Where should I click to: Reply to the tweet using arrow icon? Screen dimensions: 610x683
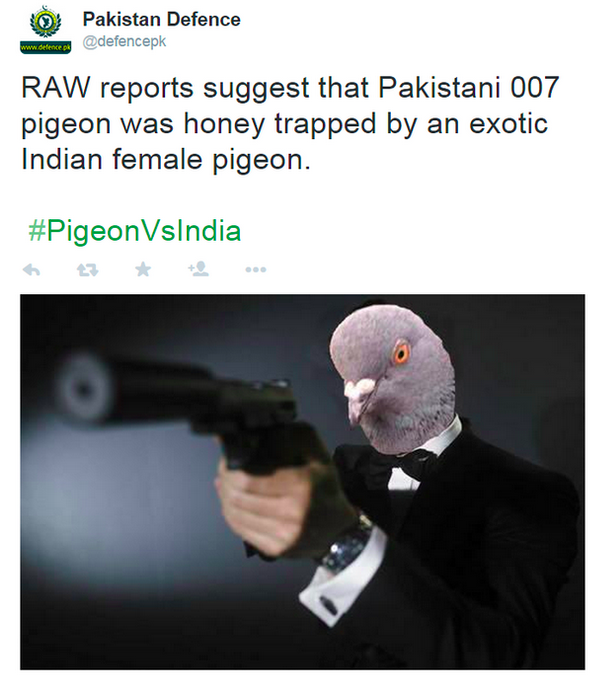click(31, 270)
